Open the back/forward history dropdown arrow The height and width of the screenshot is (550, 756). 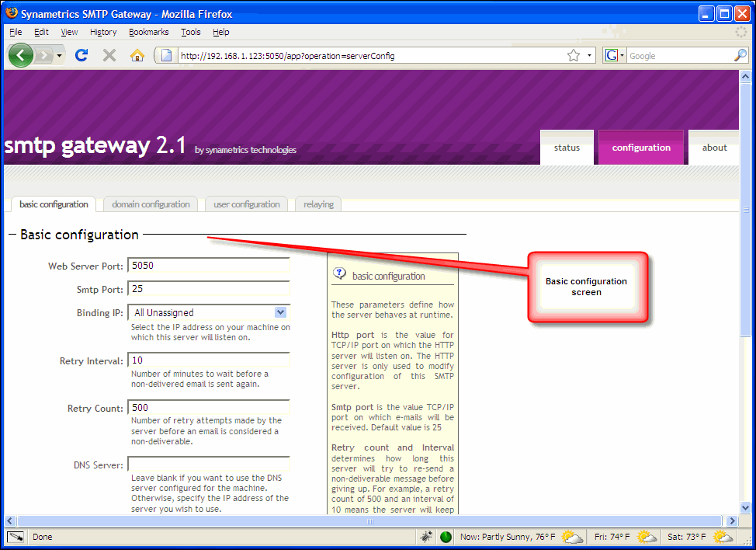tap(59, 55)
